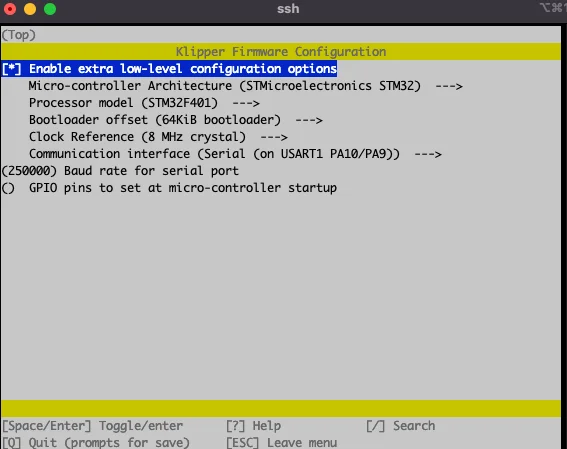Select Communication interface Serial USART1 entry

pyautogui.click(x=235, y=154)
